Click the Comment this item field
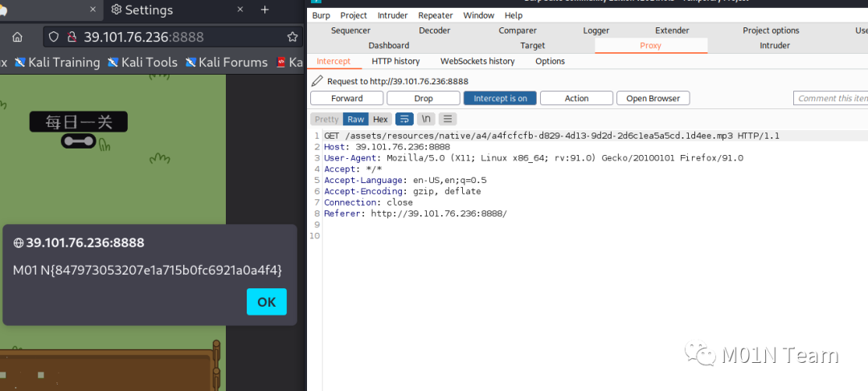Image resolution: width=868 pixels, height=391 pixels. click(830, 99)
